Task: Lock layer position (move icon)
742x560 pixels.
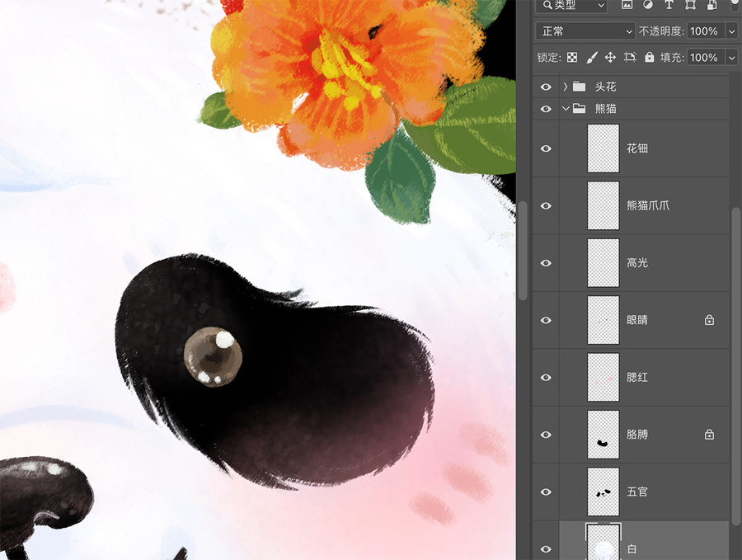Action: click(x=610, y=58)
